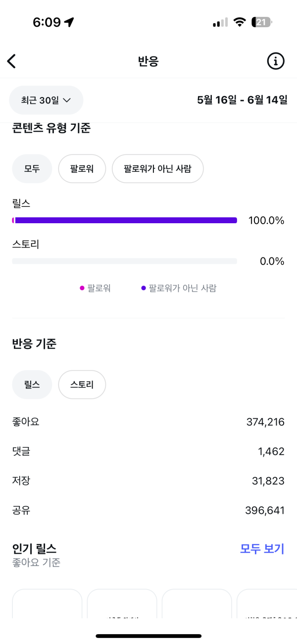The height and width of the screenshot is (644, 297).
Task: Switch to the 릴스 reaction tab
Action: point(32,385)
